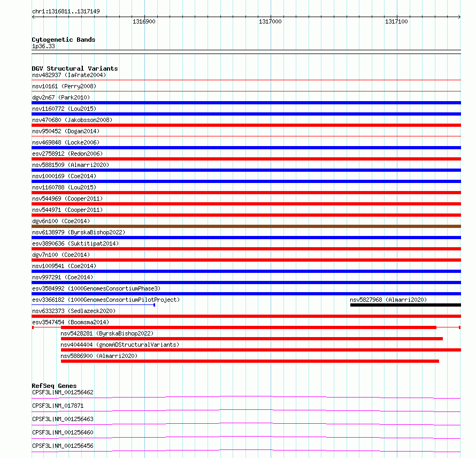Click the nsv1160788 (Lou2015) label

coord(64,187)
